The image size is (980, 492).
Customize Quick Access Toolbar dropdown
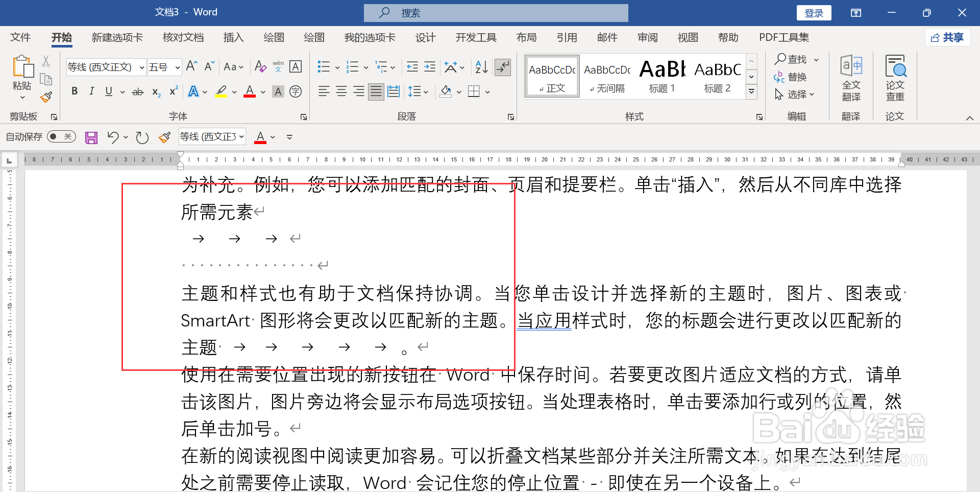289,137
